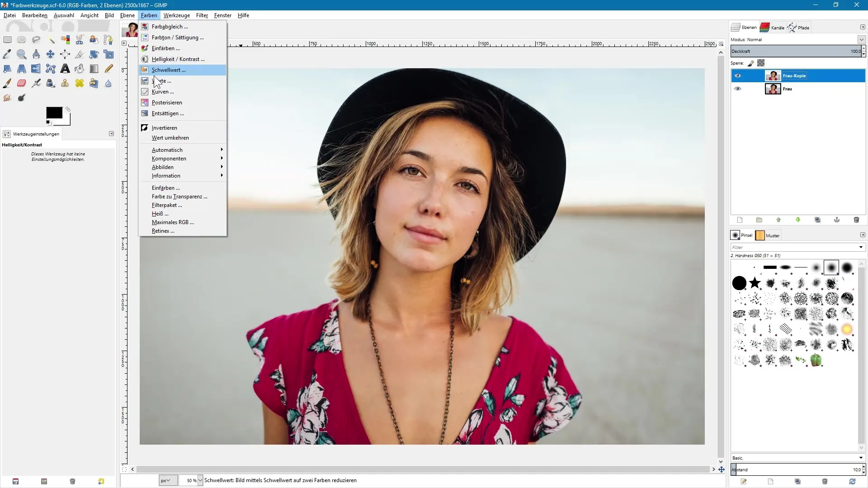Delete layer with trash icon
The width and height of the screenshot is (868, 488).
coord(856,220)
